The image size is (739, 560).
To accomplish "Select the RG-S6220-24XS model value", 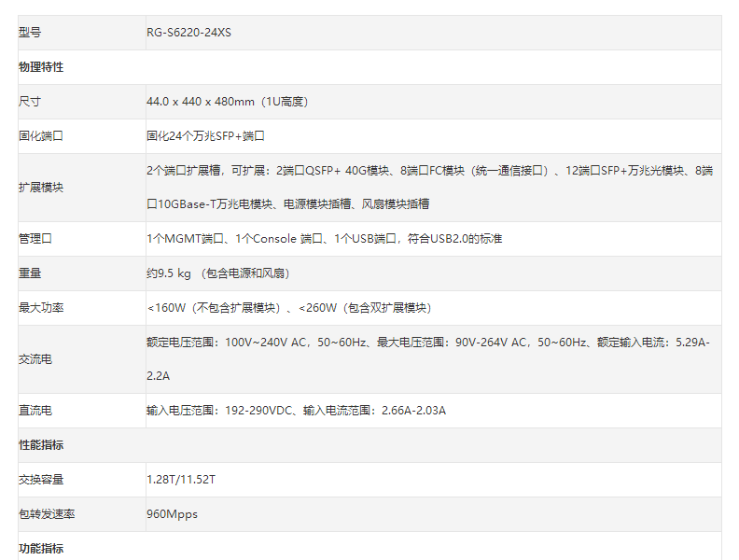I will click(x=188, y=33).
